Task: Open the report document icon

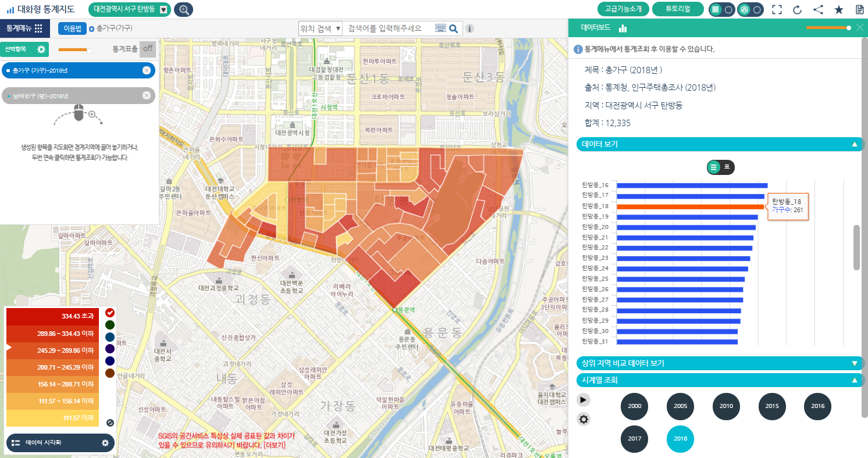Action: 859,9
